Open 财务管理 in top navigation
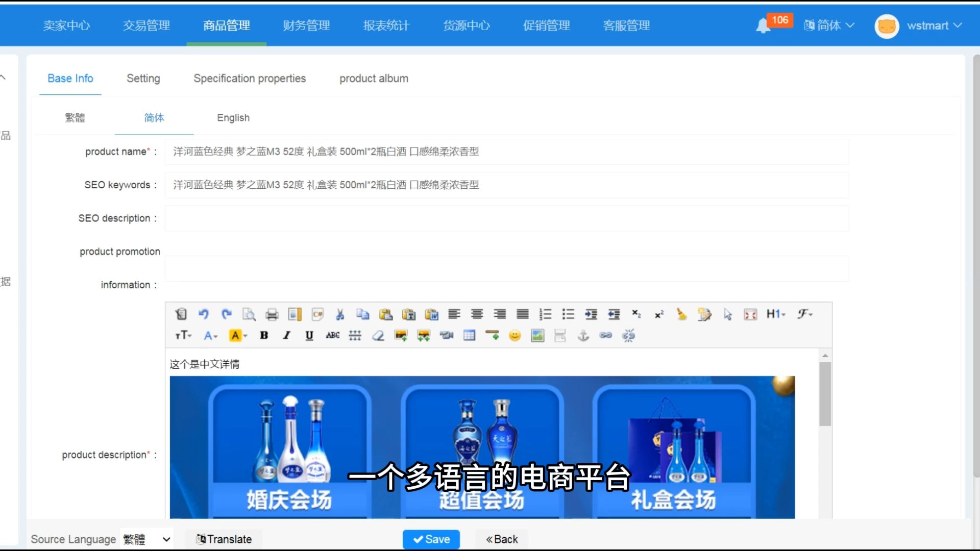 point(307,26)
